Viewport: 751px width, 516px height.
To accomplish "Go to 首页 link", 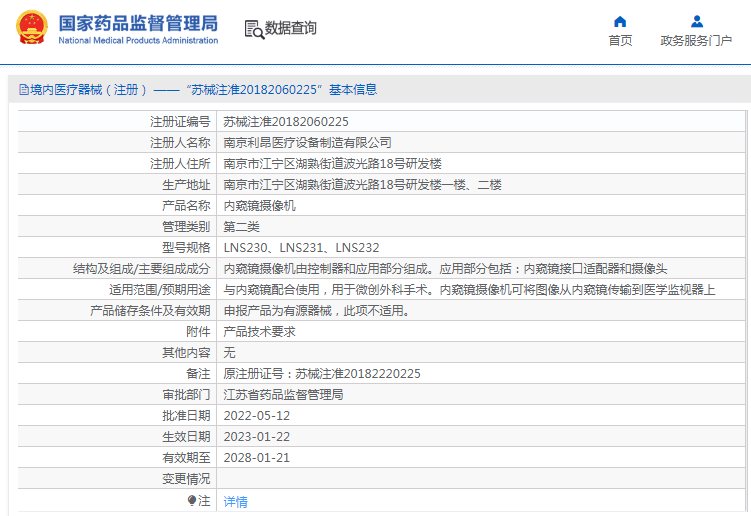I will pos(620,41).
